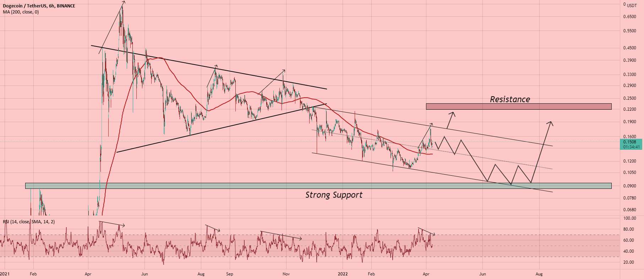Select the green Strong Support zone rectangle
644x279 pixels.
318,186
